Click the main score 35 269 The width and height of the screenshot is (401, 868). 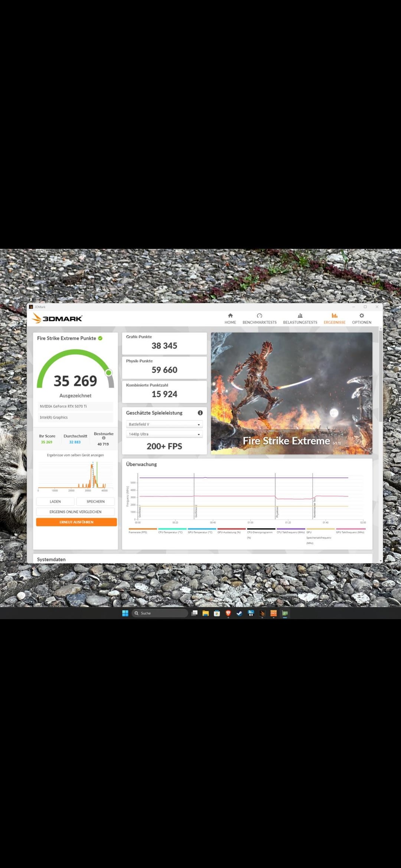(75, 381)
